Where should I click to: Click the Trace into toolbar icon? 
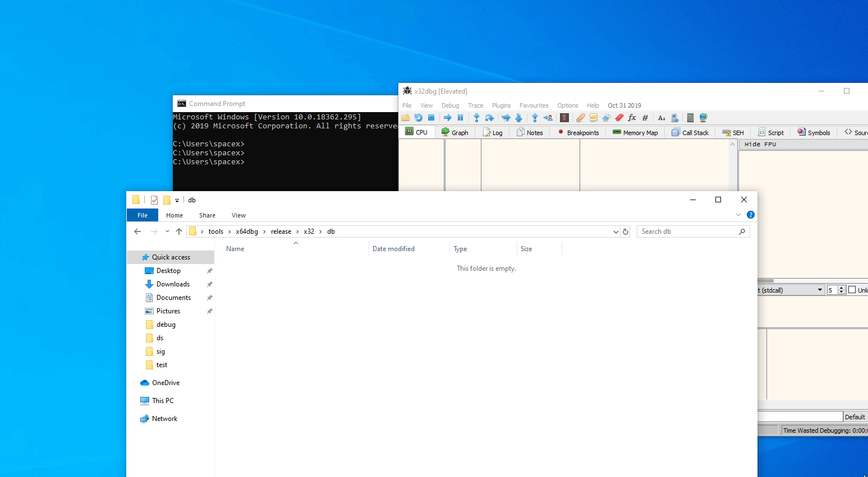pos(506,118)
